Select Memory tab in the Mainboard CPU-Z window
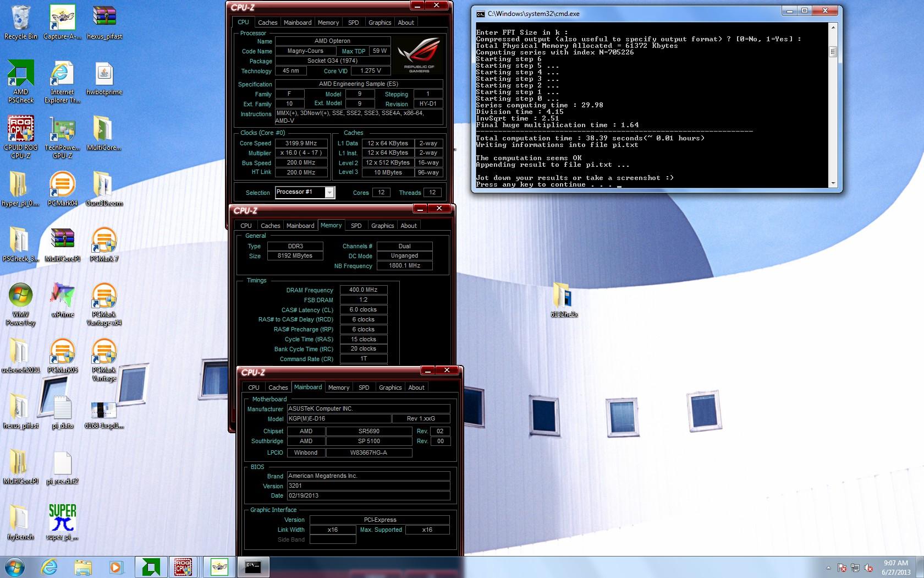 339,388
